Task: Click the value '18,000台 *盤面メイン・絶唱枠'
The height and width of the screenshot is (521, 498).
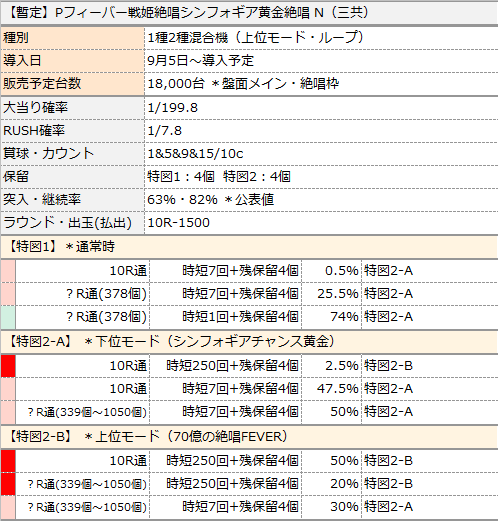Action: pyautogui.click(x=243, y=83)
